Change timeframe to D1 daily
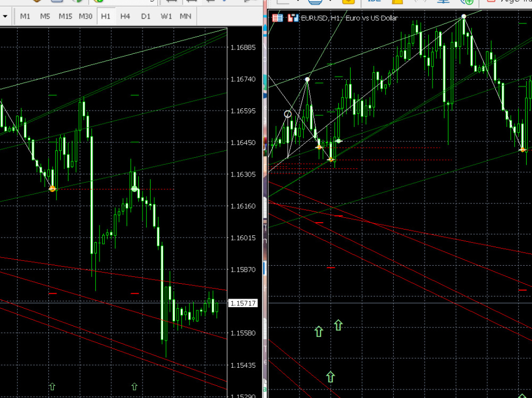The height and width of the screenshot is (398, 532). coord(146,16)
